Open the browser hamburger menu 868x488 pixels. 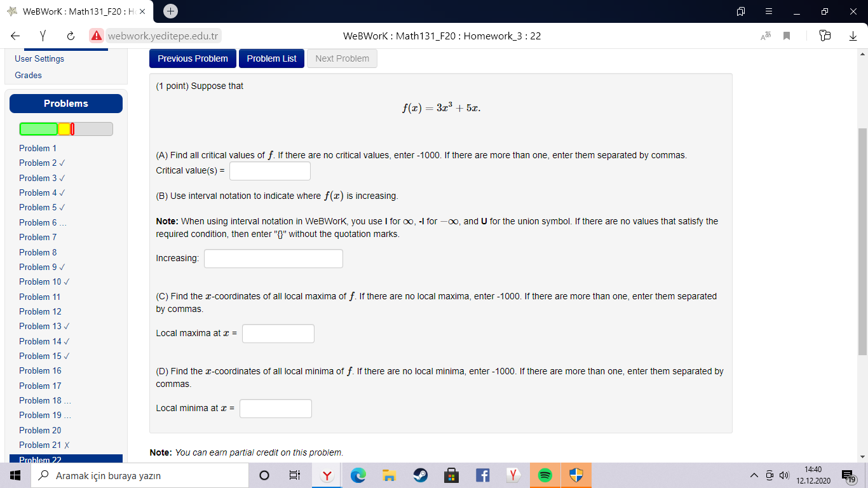click(768, 11)
